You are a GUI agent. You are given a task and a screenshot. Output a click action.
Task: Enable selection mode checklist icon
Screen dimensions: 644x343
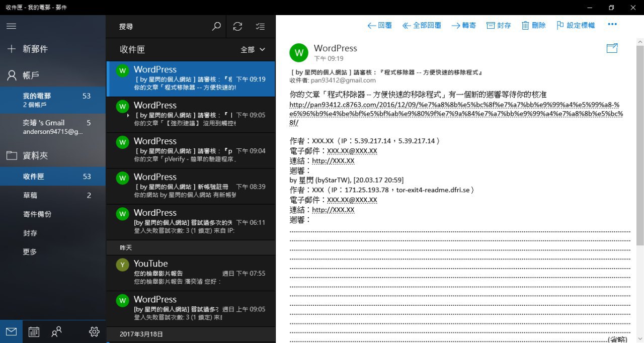tap(260, 27)
